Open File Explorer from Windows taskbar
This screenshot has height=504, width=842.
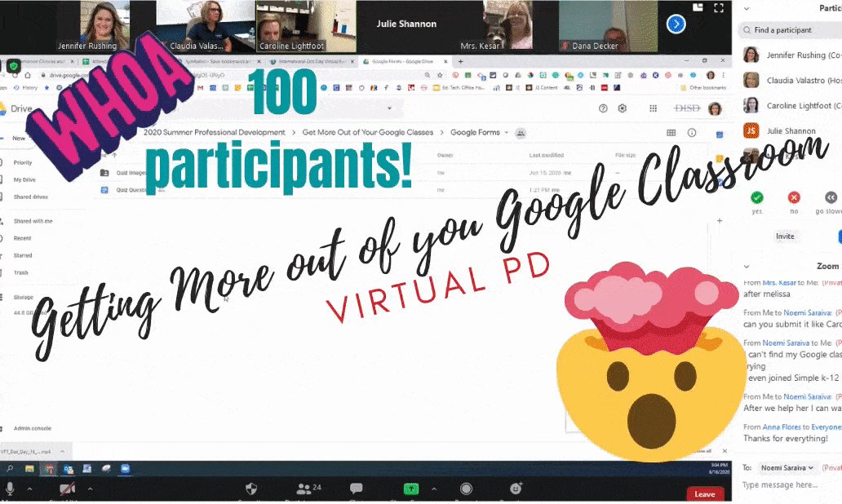click(x=29, y=469)
